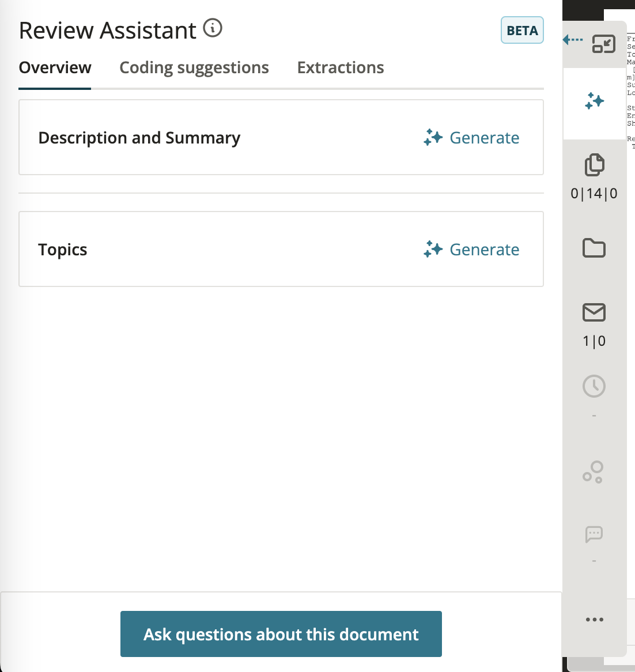Open the Extractions tab
The width and height of the screenshot is (635, 672).
click(x=340, y=67)
